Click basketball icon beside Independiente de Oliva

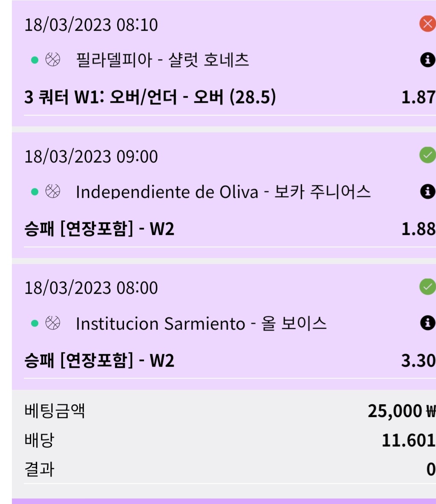[x=53, y=191]
